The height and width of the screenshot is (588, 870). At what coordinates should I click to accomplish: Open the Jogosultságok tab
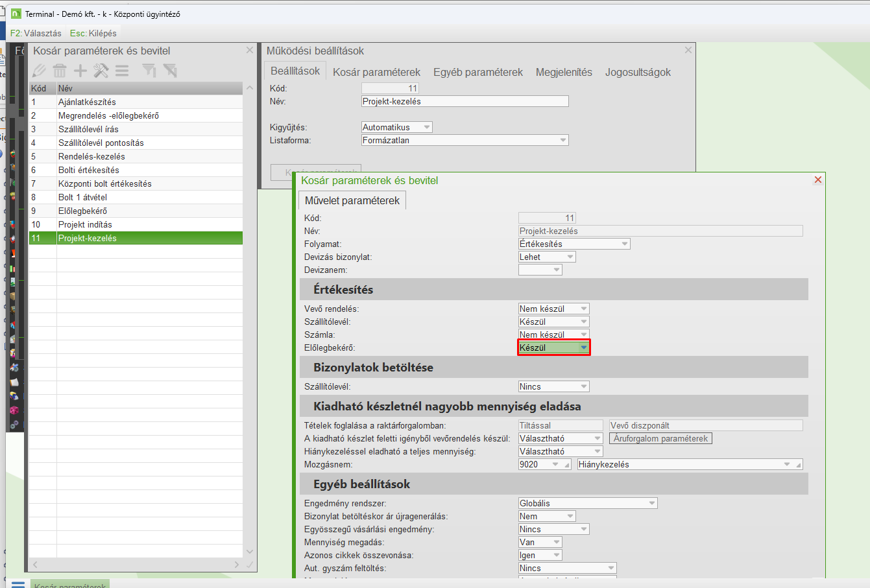tap(638, 72)
